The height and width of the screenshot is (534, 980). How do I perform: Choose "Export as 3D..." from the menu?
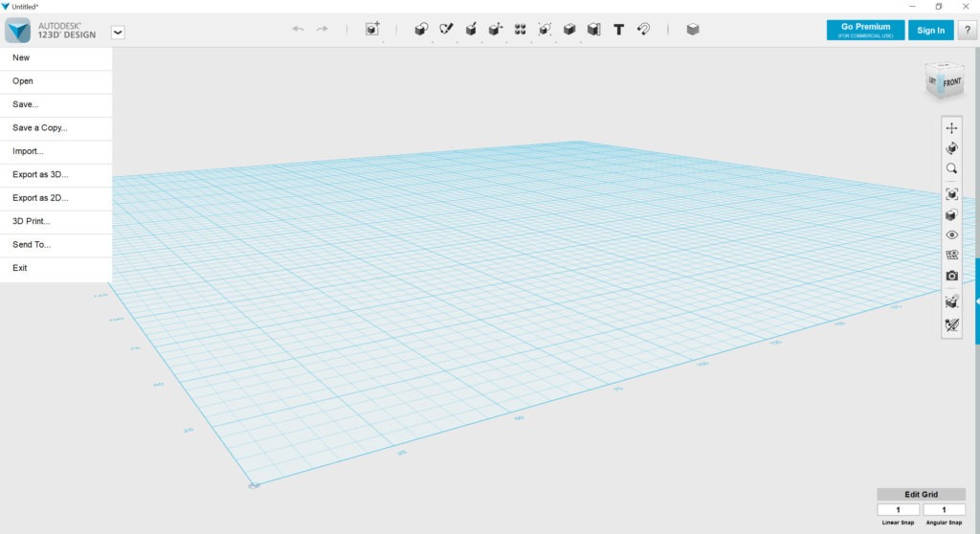coord(40,174)
